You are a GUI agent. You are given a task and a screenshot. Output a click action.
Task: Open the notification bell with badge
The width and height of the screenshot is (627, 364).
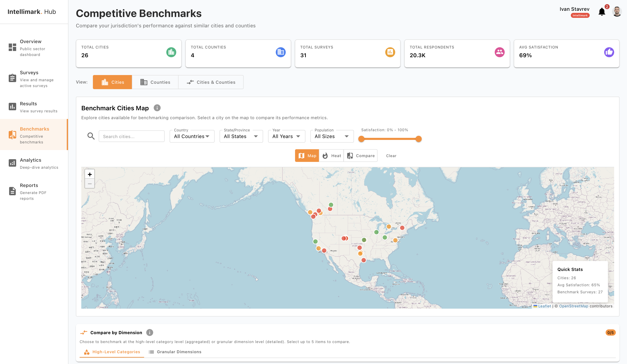[602, 12]
